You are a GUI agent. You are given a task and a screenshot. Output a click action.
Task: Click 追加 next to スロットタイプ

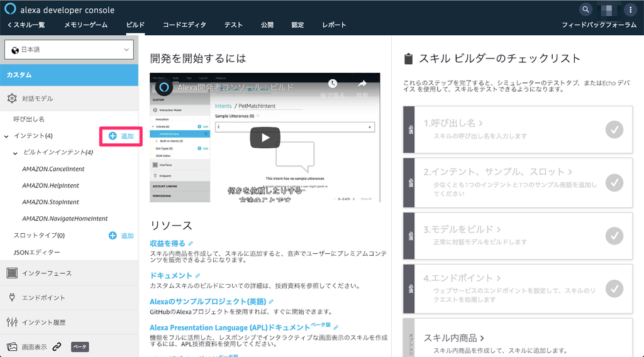127,236
